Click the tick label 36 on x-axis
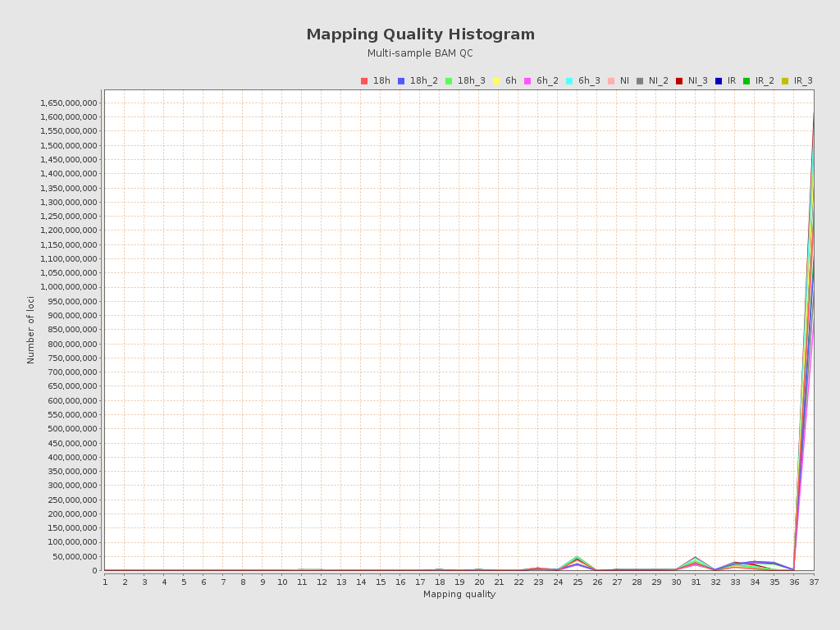Viewport: 840px width, 630px height. (x=793, y=582)
